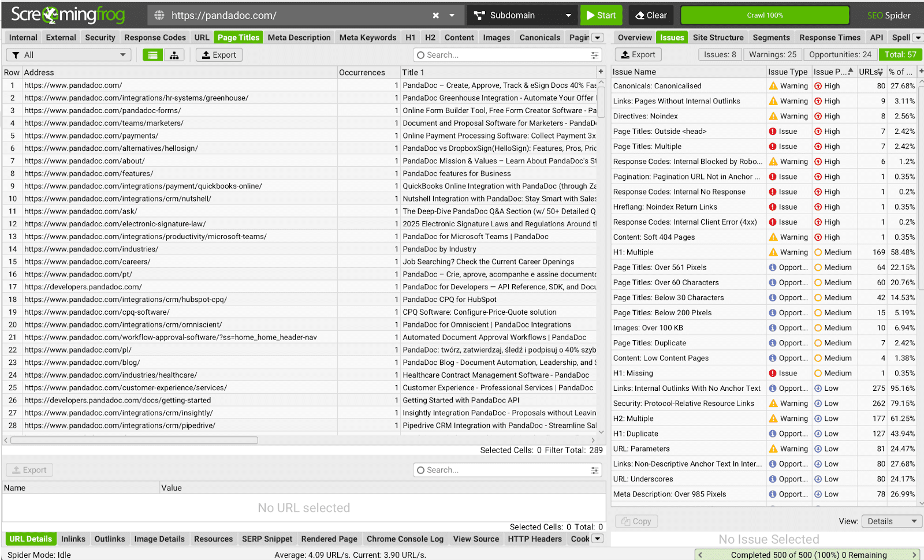The height and width of the screenshot is (560, 924).
Task: Switch to the Overview tab
Action: click(635, 38)
